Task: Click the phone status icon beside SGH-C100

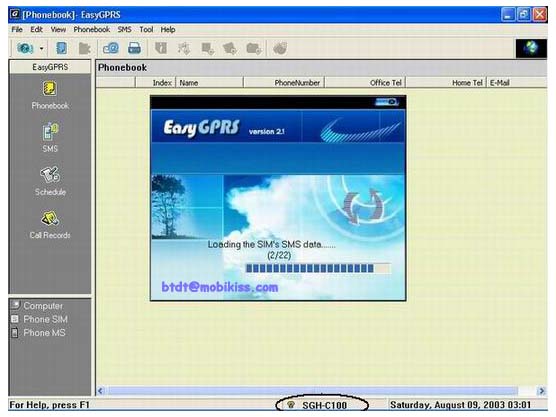Action: click(x=291, y=404)
